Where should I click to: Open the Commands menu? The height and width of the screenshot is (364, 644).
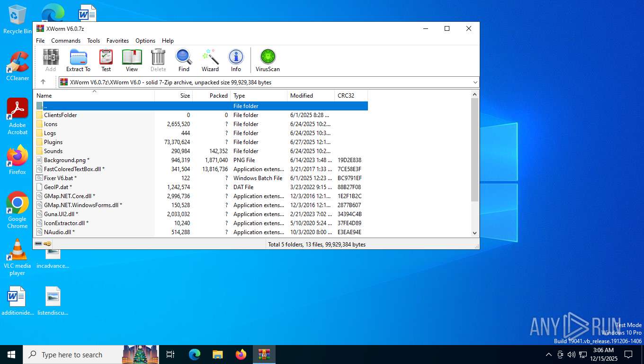tap(66, 41)
